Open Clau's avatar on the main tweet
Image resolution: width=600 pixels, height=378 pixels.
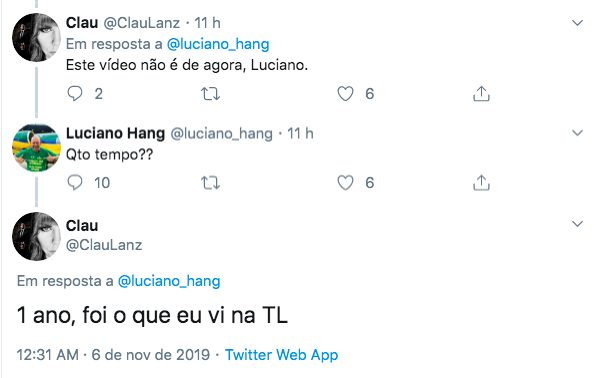pos(36,236)
